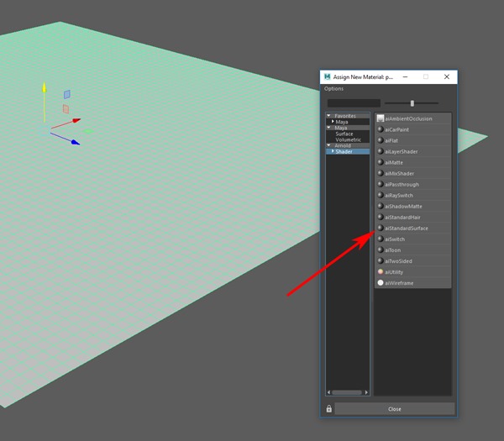This screenshot has width=504, height=441.
Task: Click the tree scrollbar left arrow
Action: (x=328, y=392)
